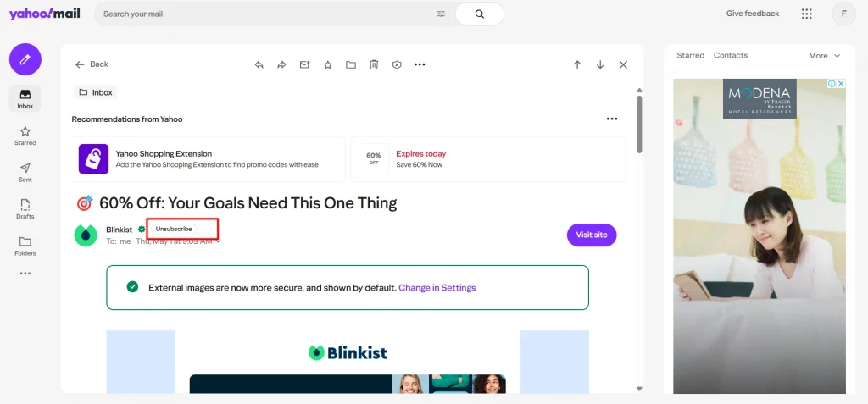Open the Starred tab in the right panel
Screen dimensions: 868x404
coord(690,55)
